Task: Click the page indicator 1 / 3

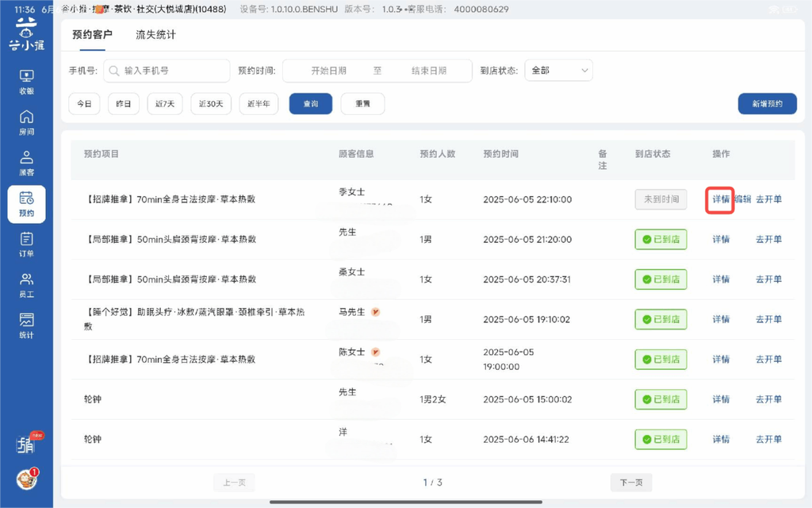Action: pyautogui.click(x=432, y=483)
